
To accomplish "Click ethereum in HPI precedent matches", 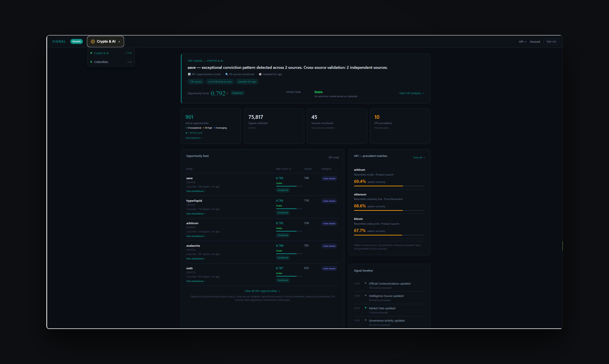I will coord(360,195).
